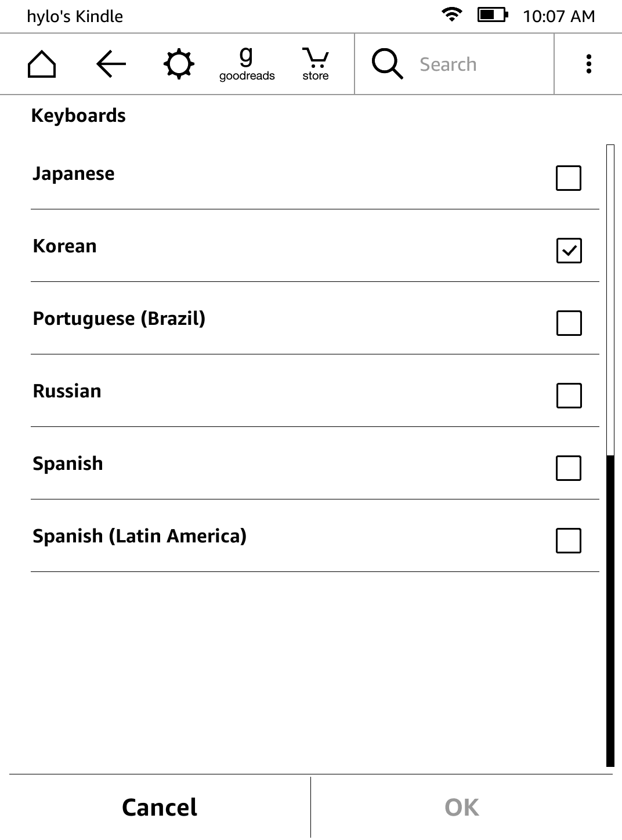Image resolution: width=622 pixels, height=840 pixels.
Task: Go to the Kindle home screen
Action: point(42,64)
